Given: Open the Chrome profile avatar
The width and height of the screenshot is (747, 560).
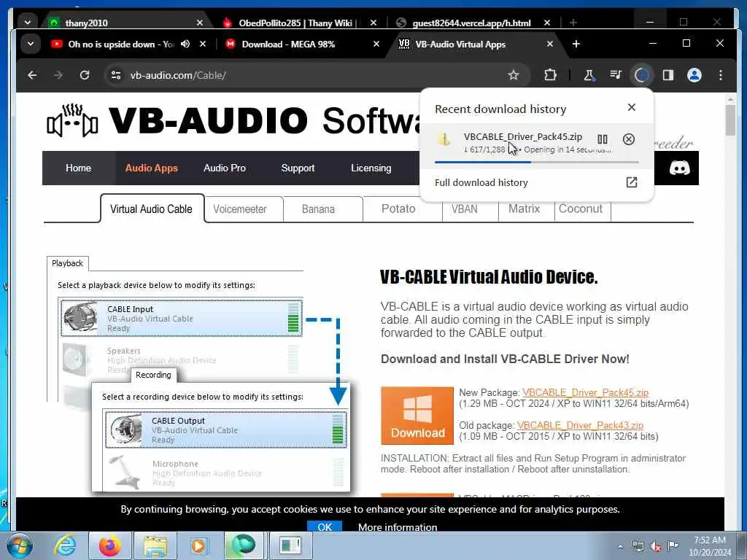Looking at the screenshot, I should coord(694,75).
